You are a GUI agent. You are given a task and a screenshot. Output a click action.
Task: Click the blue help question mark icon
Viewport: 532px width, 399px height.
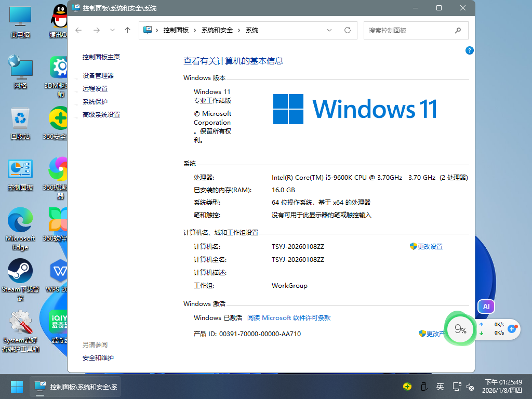469,50
